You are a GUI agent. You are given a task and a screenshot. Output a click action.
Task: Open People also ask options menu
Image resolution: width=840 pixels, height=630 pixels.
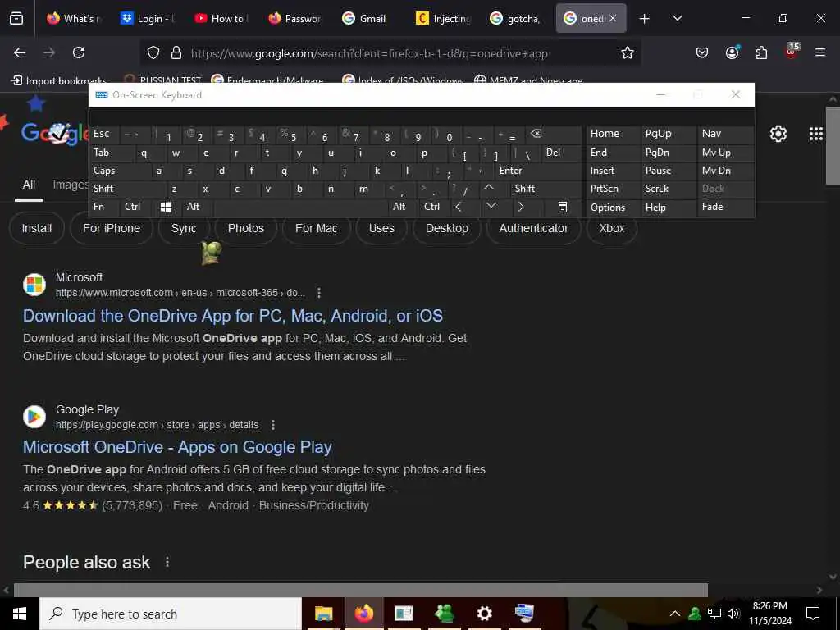pos(167,562)
